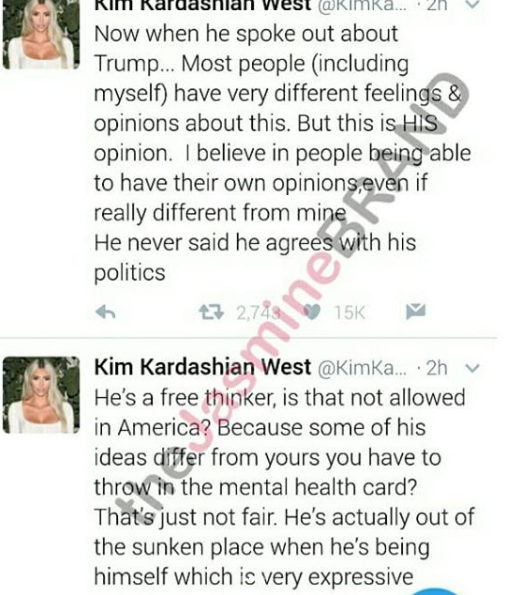Send the first tweet via direct message

[x=416, y=311]
